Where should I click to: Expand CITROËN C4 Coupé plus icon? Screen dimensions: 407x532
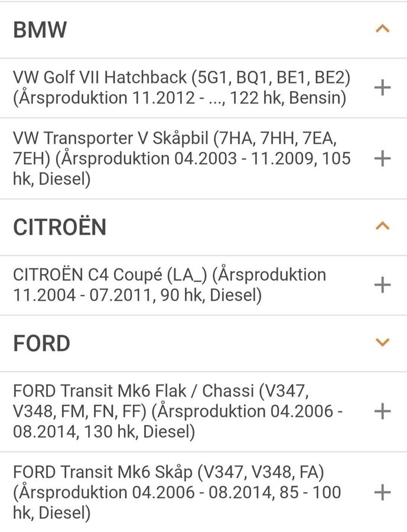point(382,285)
